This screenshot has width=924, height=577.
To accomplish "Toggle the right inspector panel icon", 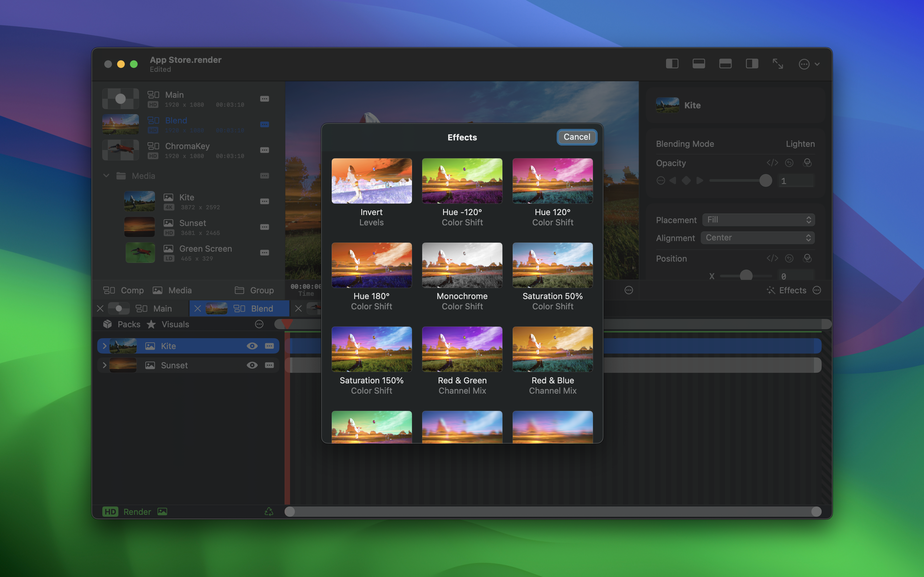I will click(751, 64).
